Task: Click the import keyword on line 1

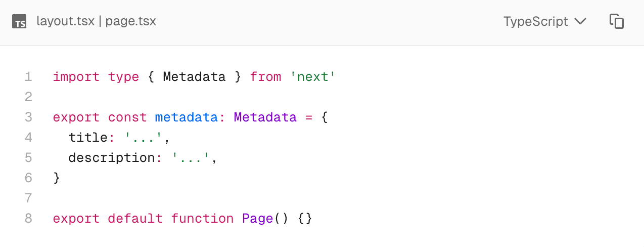Action: [x=76, y=77]
